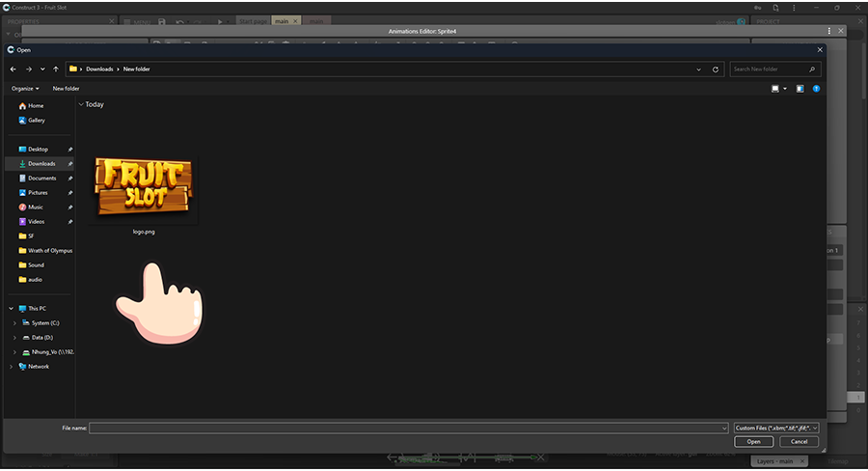Open the Help icon in dialog

tap(816, 88)
